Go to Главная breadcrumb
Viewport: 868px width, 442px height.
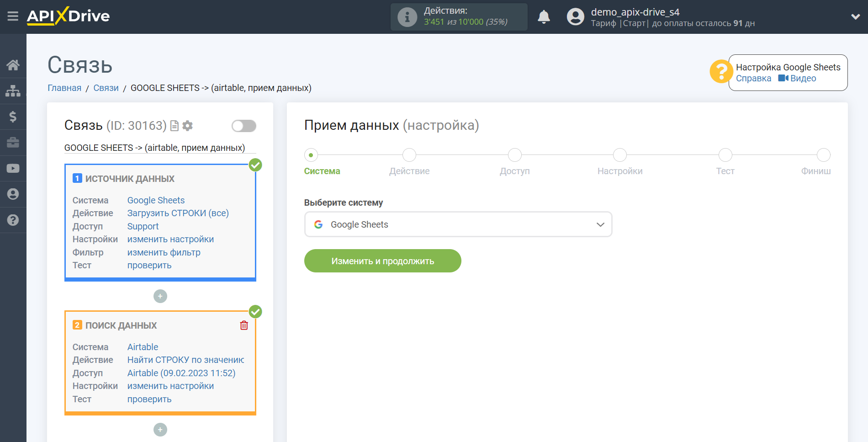[64, 88]
